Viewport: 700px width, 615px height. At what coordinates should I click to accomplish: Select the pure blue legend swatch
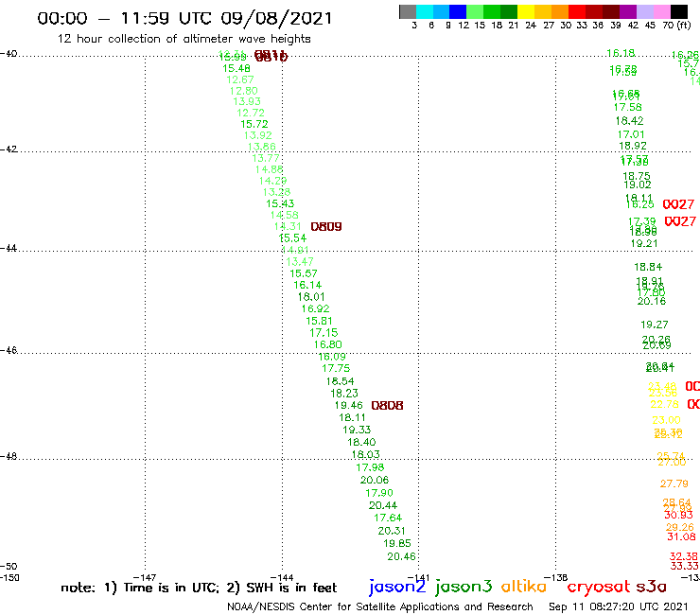point(458,11)
